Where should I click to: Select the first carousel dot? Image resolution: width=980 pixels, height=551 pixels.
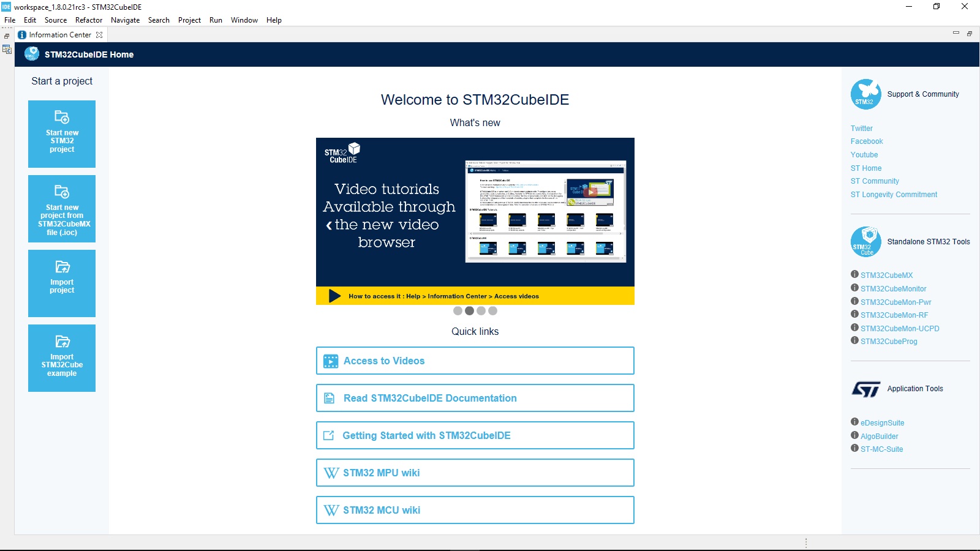pos(458,311)
